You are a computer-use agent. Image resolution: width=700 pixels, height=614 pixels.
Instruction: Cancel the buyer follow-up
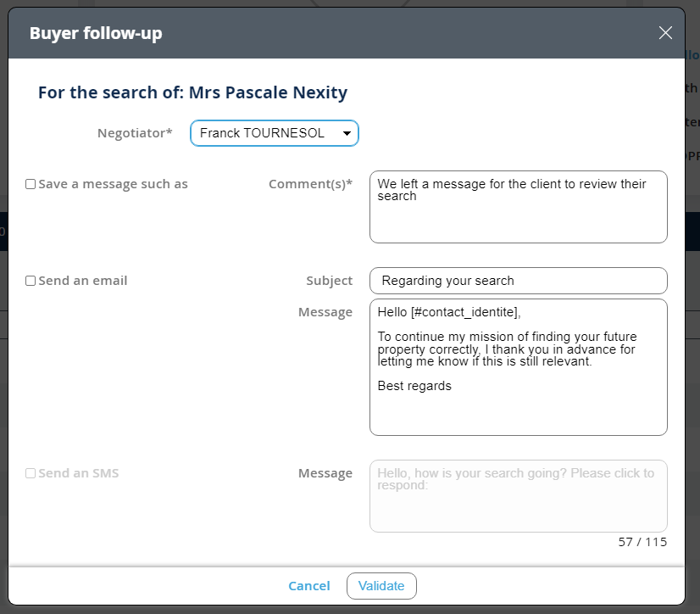coord(309,586)
